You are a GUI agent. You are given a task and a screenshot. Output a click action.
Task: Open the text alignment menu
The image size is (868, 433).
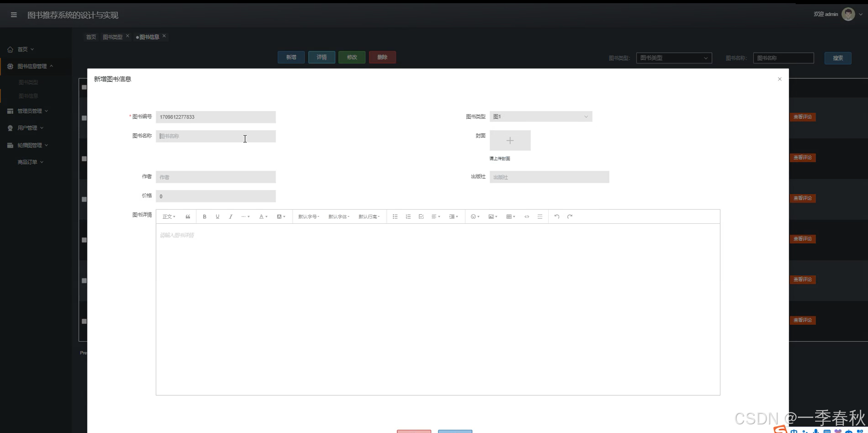click(x=436, y=216)
